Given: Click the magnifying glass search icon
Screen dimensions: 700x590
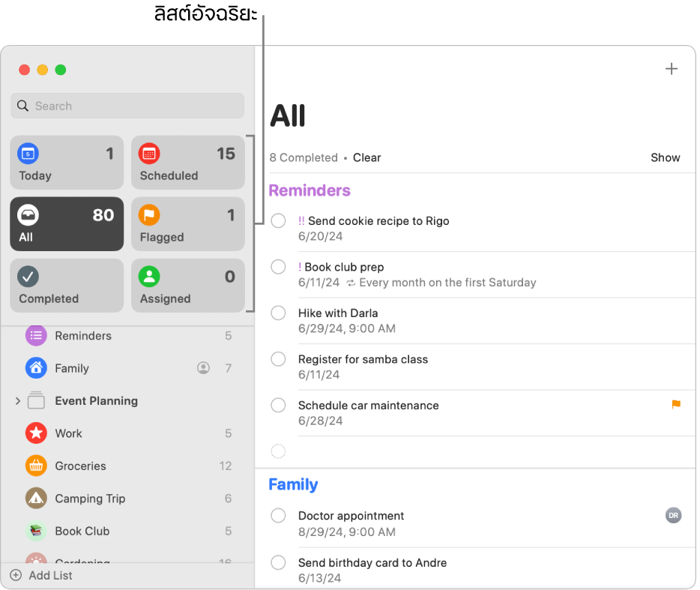Looking at the screenshot, I should (22, 106).
